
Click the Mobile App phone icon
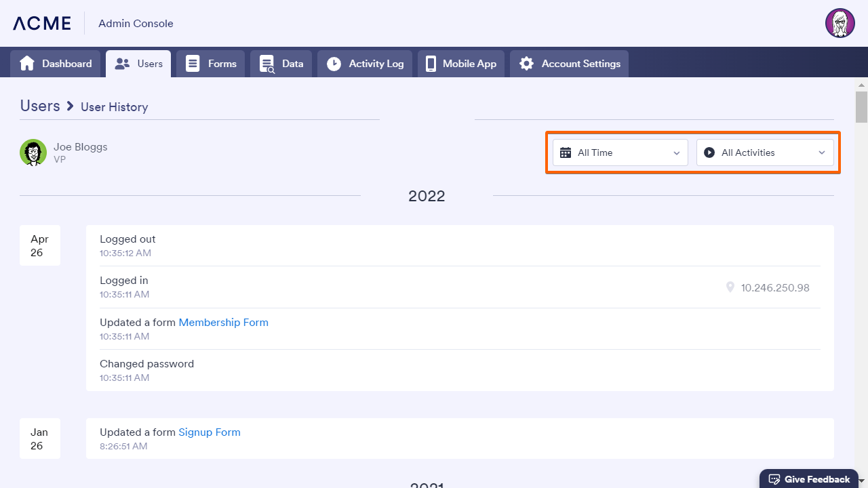pos(431,64)
